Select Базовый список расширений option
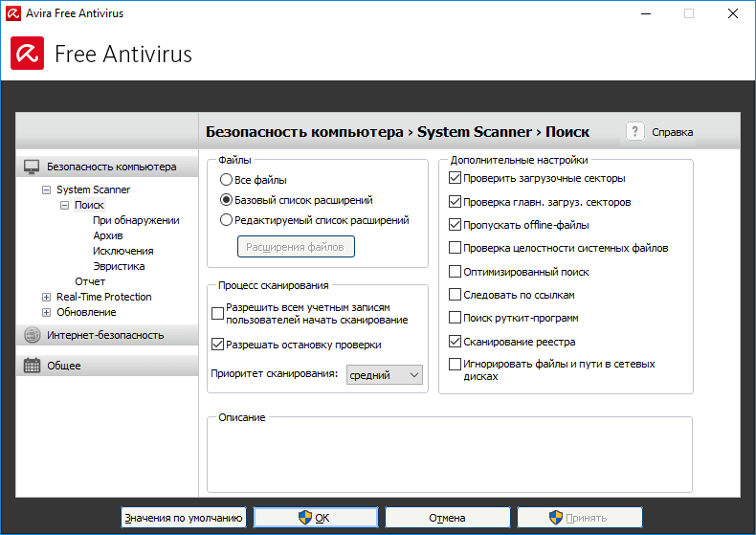756x535 pixels. coord(226,199)
